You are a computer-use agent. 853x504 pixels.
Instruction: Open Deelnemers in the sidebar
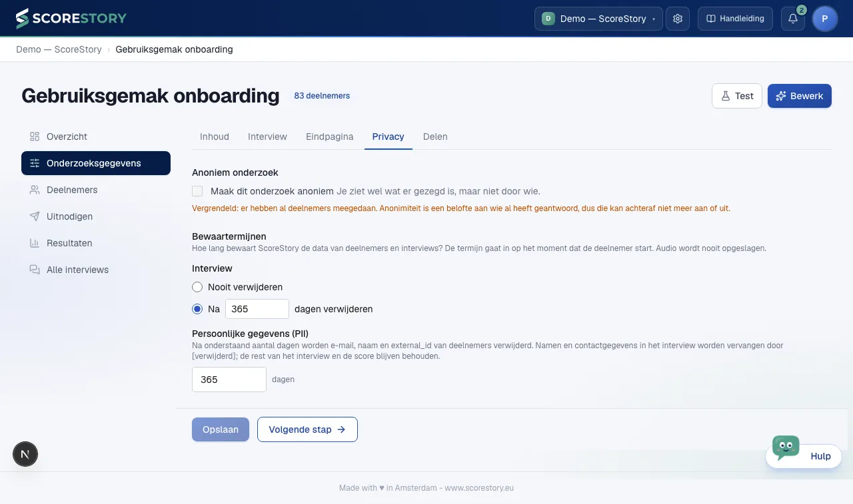96,190
